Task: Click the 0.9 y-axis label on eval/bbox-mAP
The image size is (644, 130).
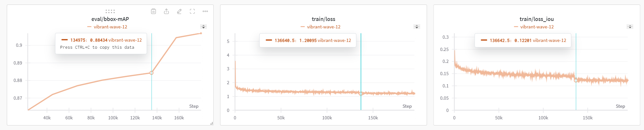Action: (x=19, y=45)
